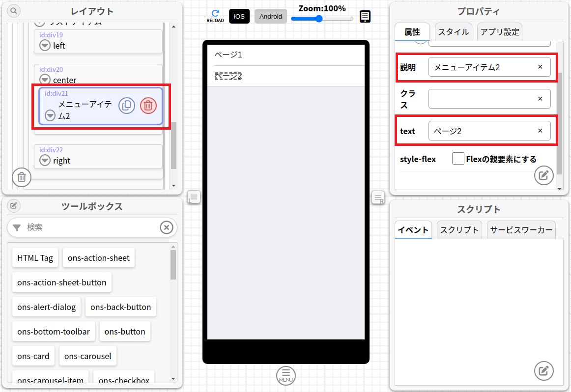Click the trash icon in the Layout panel corner
The height and width of the screenshot is (392, 571).
click(x=21, y=177)
